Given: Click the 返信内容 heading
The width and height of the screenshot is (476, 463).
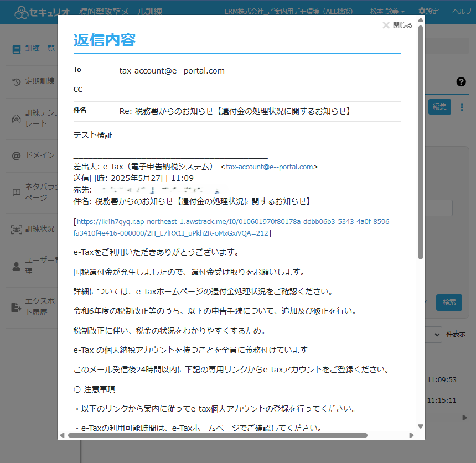Looking at the screenshot, I should [x=105, y=40].
